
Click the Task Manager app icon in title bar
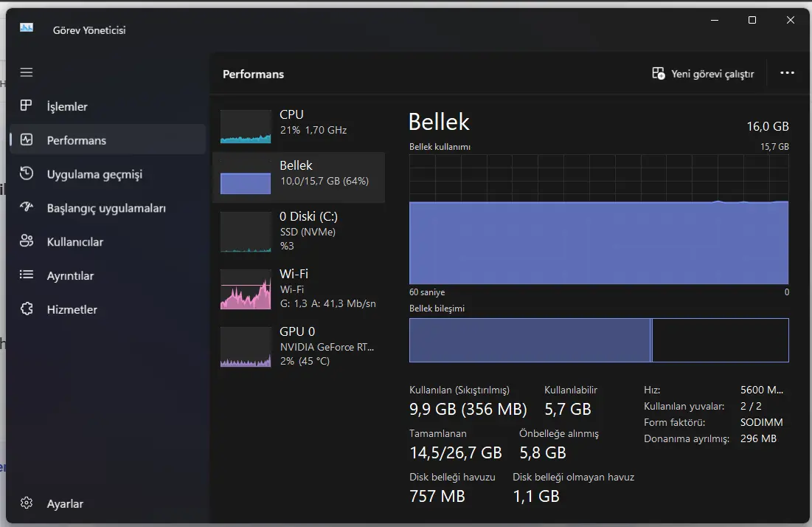click(x=27, y=27)
